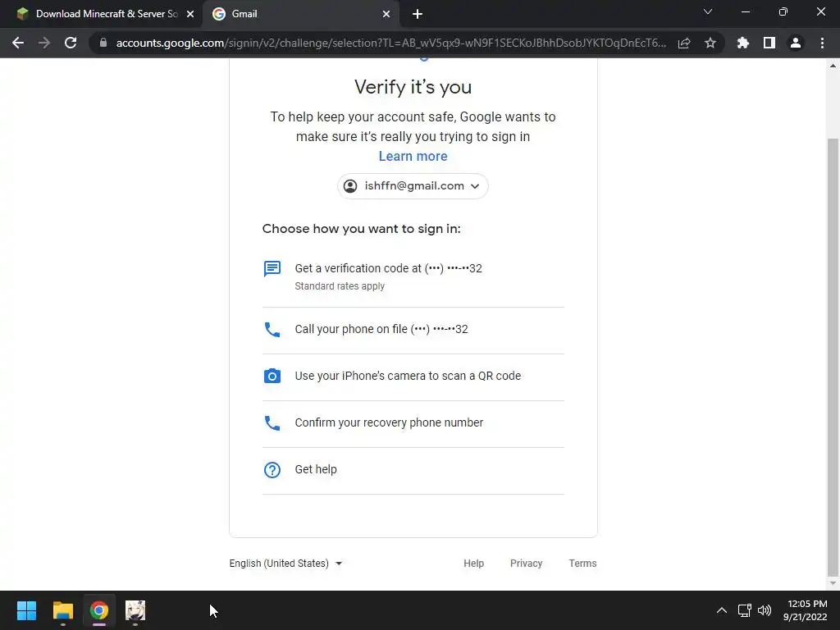Click the camera icon
840x630 pixels.
[272, 376]
